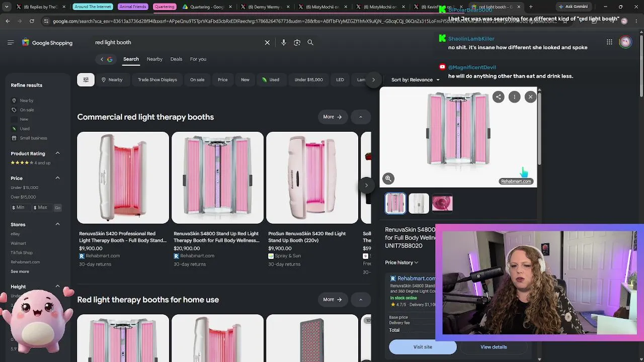
Task: Switch to the Nearby tab
Action: [154, 59]
